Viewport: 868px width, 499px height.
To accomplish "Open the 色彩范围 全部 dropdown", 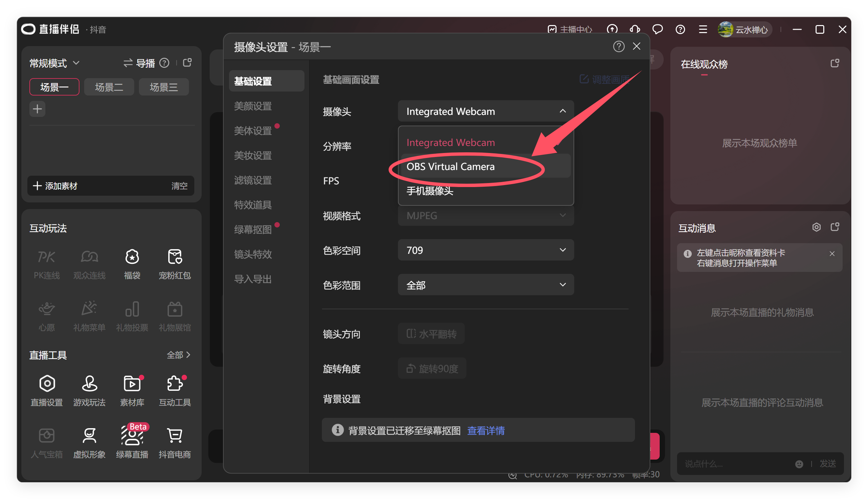I will coord(486,285).
